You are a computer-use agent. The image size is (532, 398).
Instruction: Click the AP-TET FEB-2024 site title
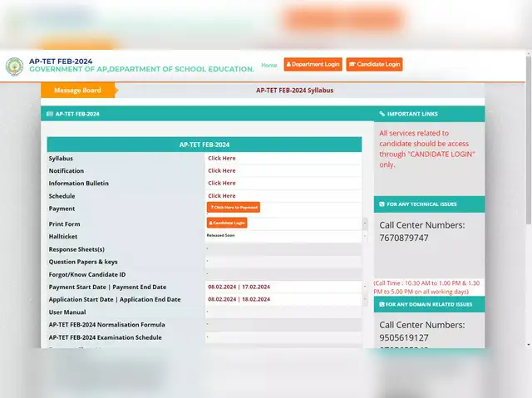[59, 61]
